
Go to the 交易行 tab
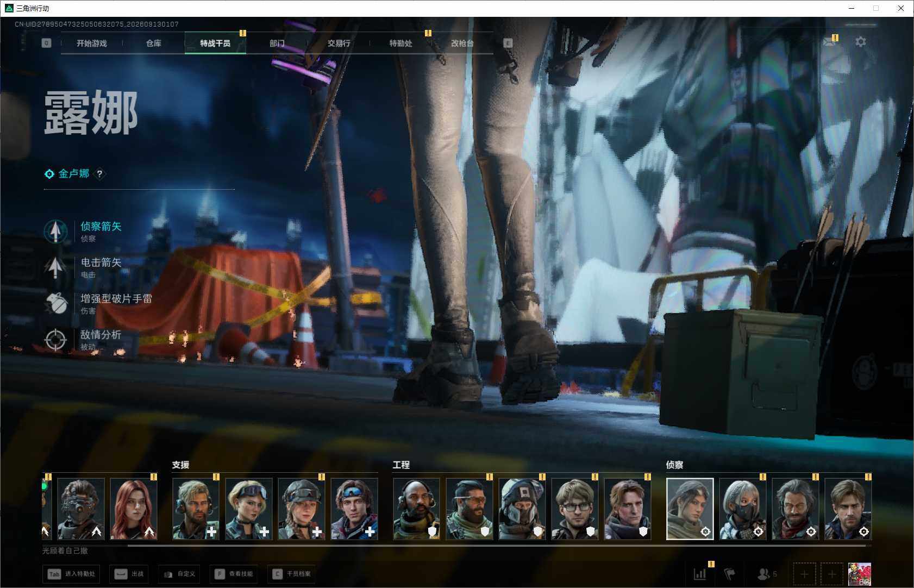tap(339, 43)
